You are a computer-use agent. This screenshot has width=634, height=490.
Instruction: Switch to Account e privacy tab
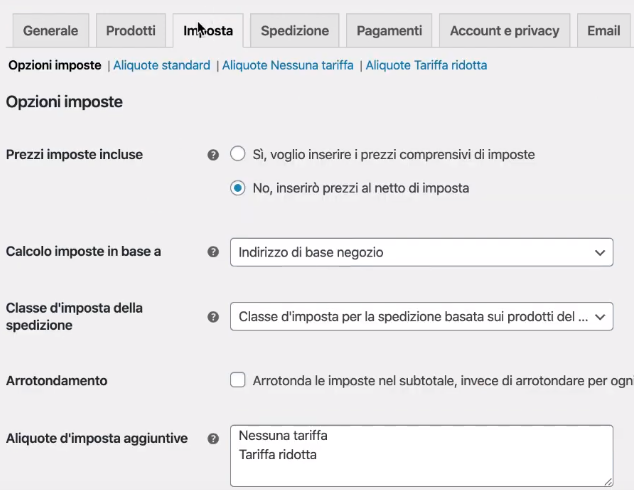(x=505, y=31)
